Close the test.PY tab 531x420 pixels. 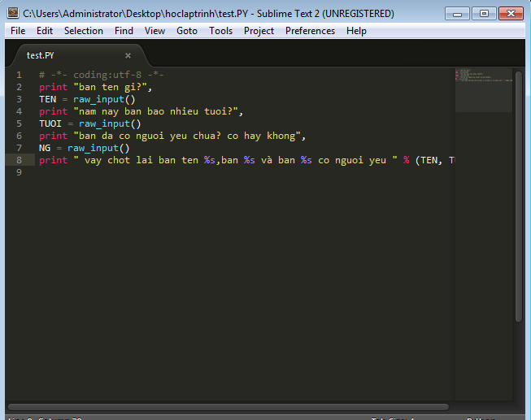click(128, 55)
